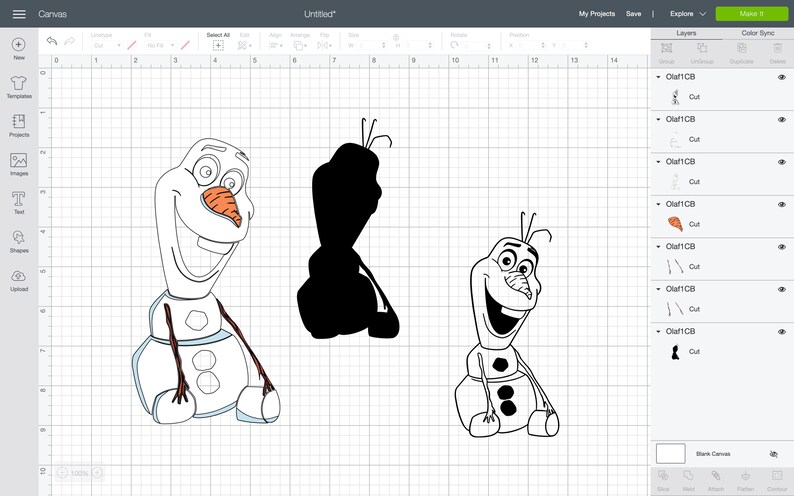Open the Flip dropdown

coord(324,46)
